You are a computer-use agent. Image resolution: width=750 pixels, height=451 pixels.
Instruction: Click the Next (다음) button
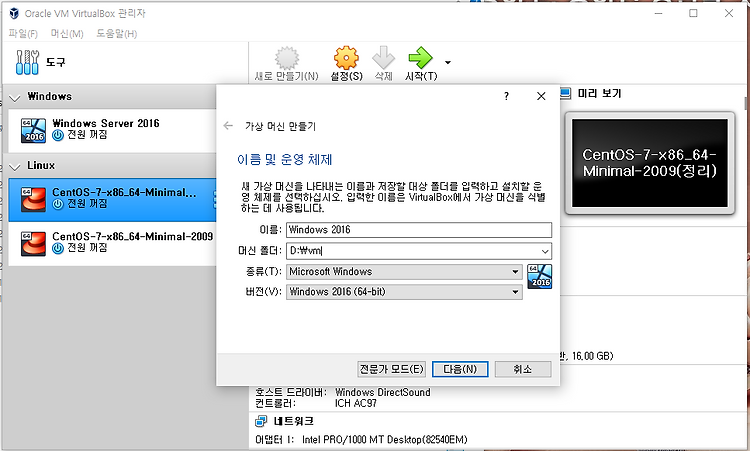click(x=460, y=369)
